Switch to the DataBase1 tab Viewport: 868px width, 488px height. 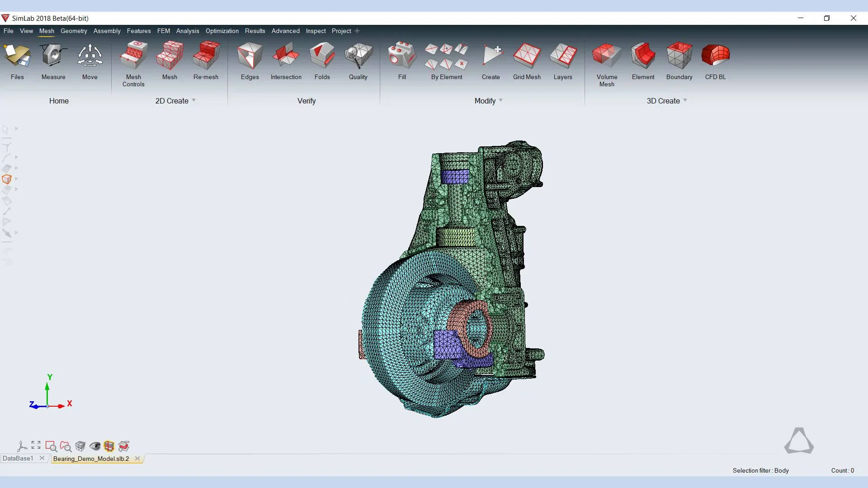18,458
